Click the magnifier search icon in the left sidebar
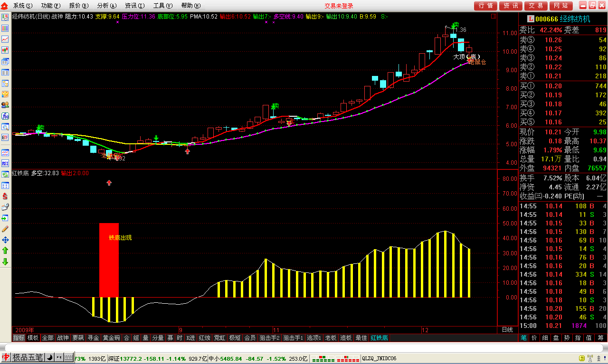The height and width of the screenshot is (364, 608). point(5,127)
